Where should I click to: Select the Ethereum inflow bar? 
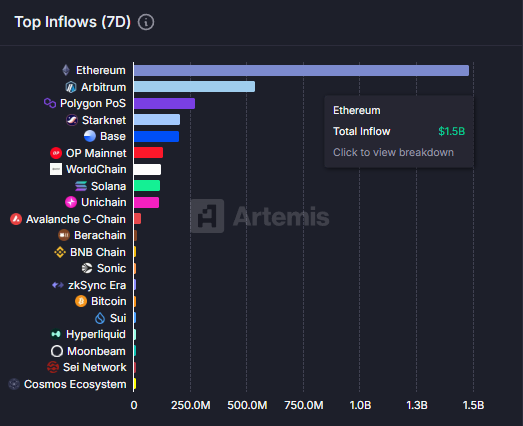coord(302,70)
